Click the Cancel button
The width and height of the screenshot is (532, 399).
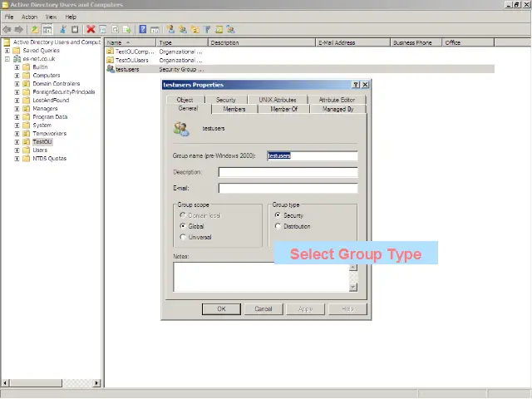pyautogui.click(x=264, y=308)
